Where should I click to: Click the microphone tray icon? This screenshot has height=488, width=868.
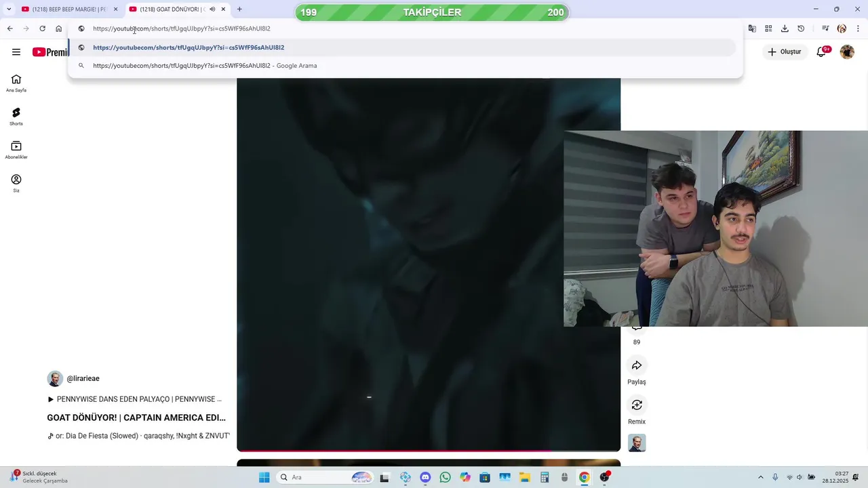tap(775, 477)
